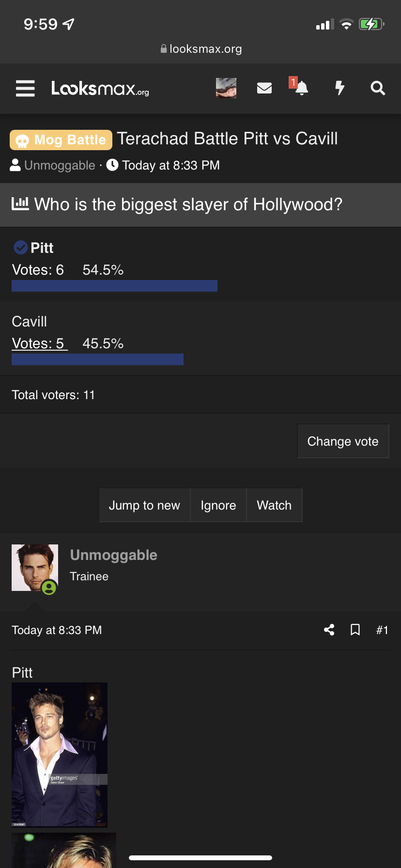The height and width of the screenshot is (868, 401).
Task: Click Jump to new button
Action: (x=144, y=505)
